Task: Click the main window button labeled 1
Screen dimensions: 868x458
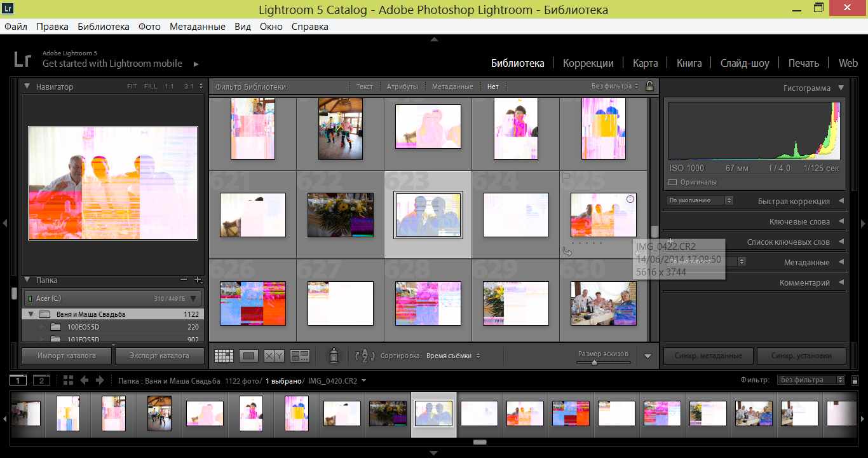Action: click(18, 380)
